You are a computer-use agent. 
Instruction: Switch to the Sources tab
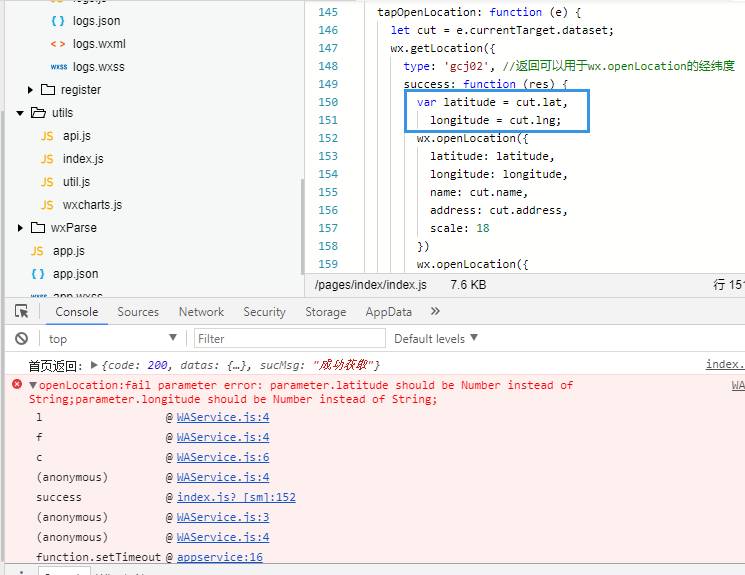138,312
